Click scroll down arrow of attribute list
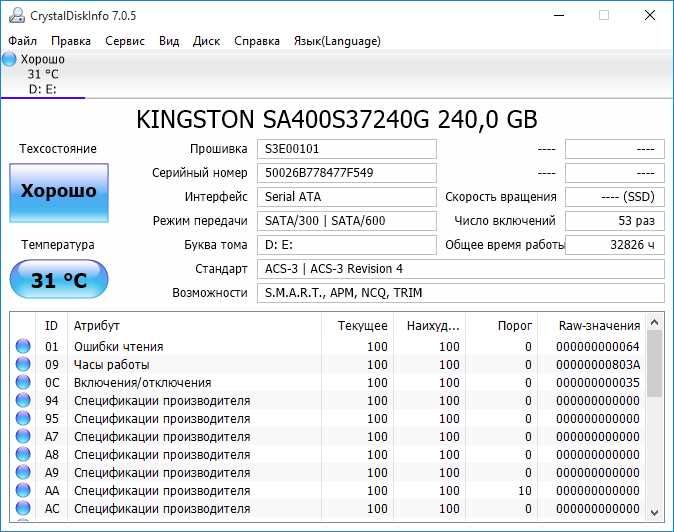 coord(654,513)
